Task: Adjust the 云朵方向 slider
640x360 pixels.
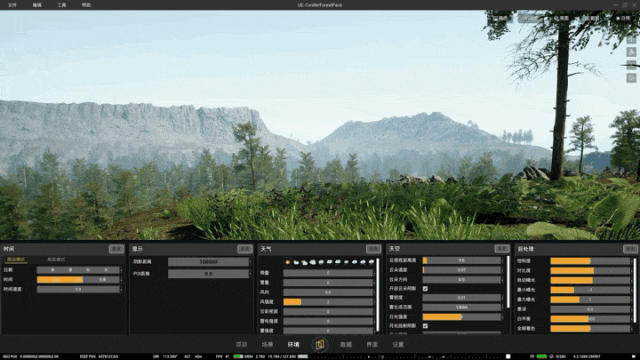Action: (462, 280)
